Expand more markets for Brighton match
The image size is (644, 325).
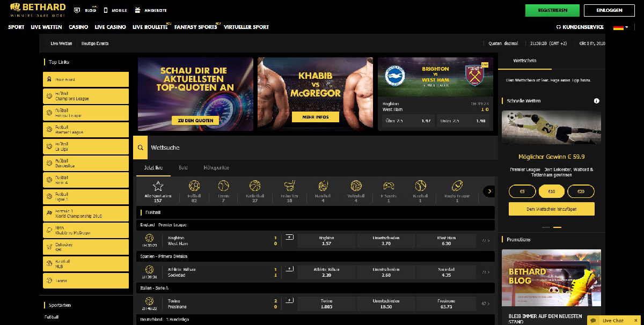click(486, 240)
